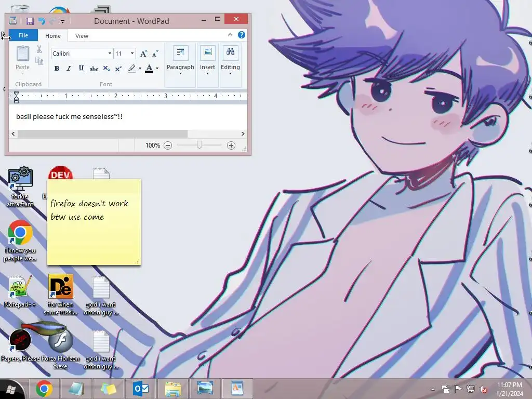The image size is (532, 399).
Task: Switch to the View ribbon tab
Action: point(82,36)
